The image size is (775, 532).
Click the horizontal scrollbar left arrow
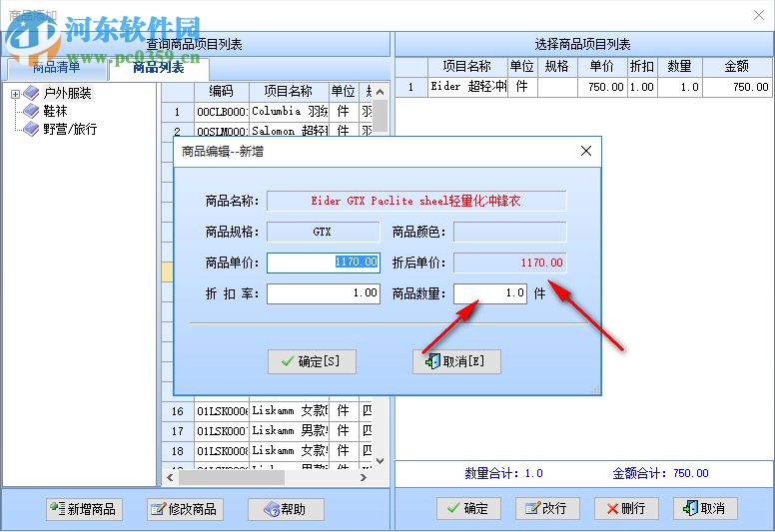[x=170, y=478]
